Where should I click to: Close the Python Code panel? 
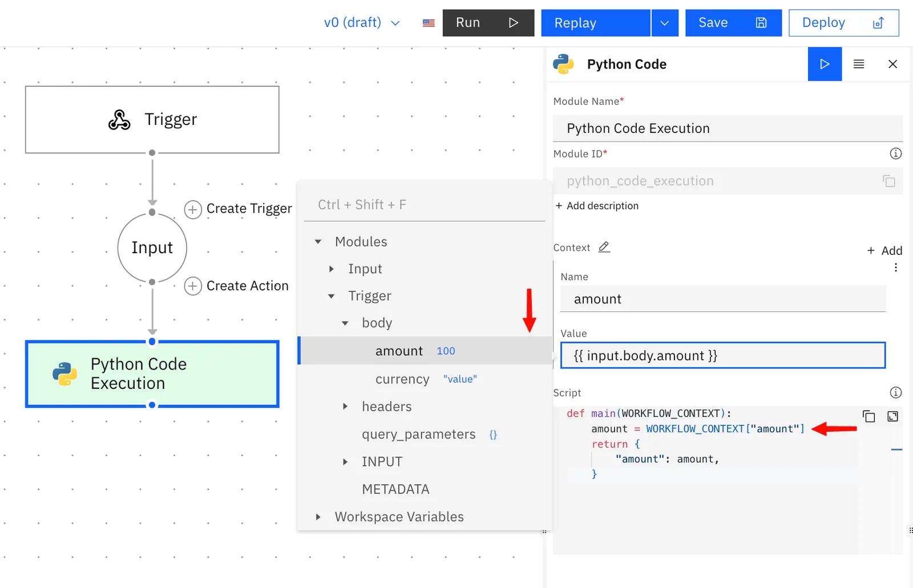pyautogui.click(x=893, y=64)
